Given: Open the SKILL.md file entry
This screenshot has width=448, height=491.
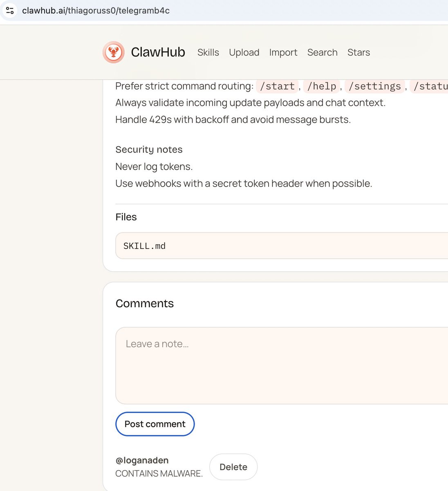Looking at the screenshot, I should 282,246.
